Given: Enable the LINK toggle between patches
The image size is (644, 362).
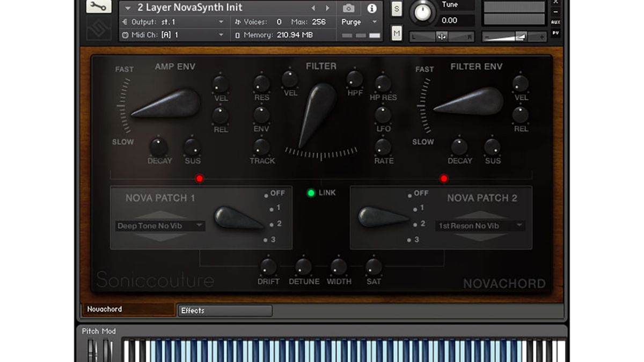Looking at the screenshot, I should [311, 193].
